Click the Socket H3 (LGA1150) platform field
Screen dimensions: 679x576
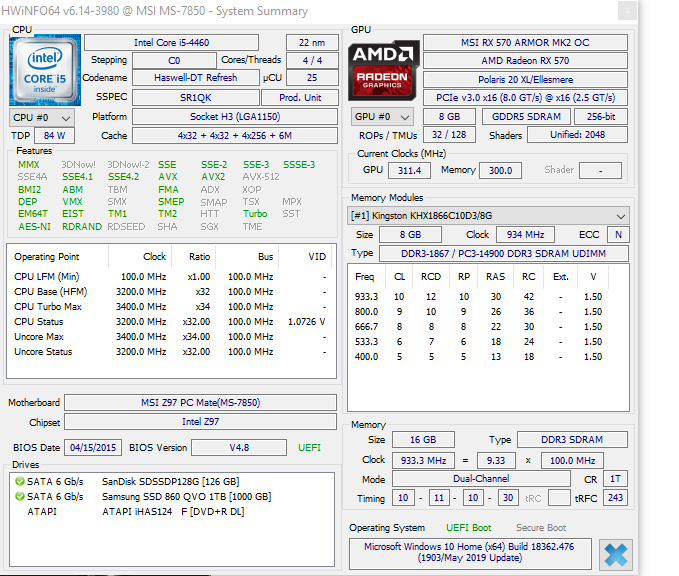(x=235, y=117)
